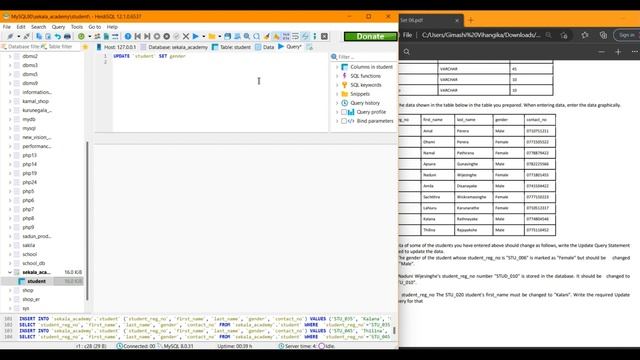Open the three-dots menu in PDF viewer toolbar
This screenshot has height=360, width=640.
[634, 52]
